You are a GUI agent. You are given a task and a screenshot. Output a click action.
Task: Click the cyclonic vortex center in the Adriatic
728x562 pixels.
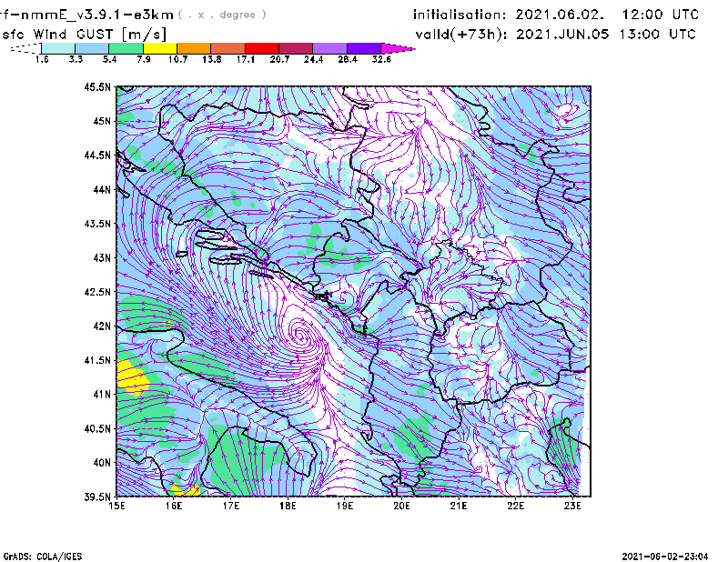(300, 334)
